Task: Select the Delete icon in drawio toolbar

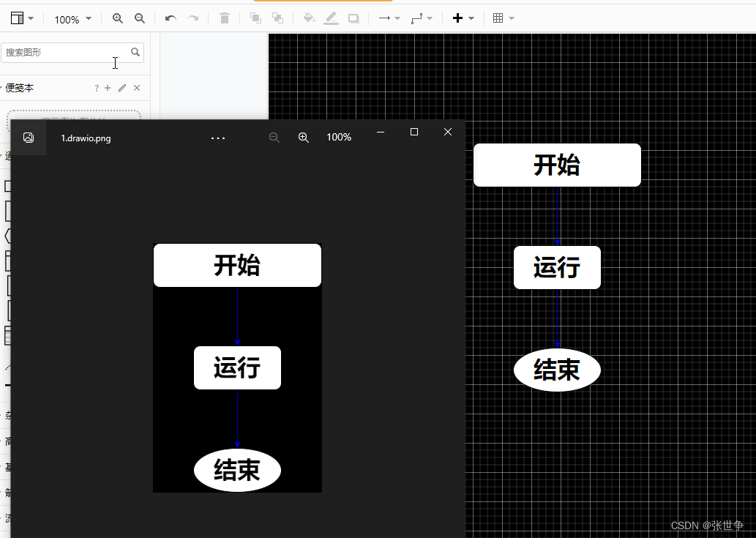Action: pos(225,19)
